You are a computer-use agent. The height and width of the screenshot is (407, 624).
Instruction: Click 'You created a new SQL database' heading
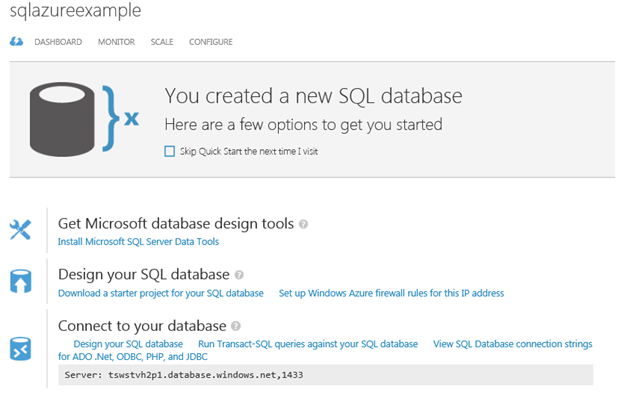(314, 96)
